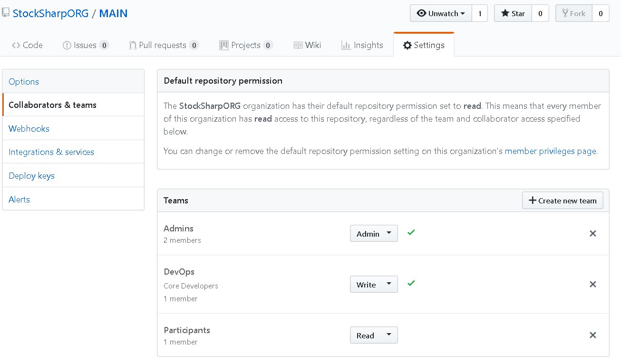Follow the member privileges page link
The image size is (621, 364).
coord(550,151)
